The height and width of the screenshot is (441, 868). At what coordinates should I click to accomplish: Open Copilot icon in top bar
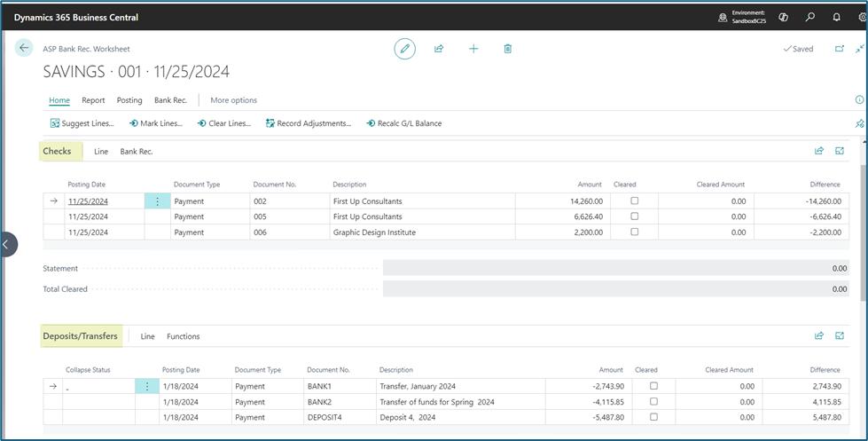(783, 17)
